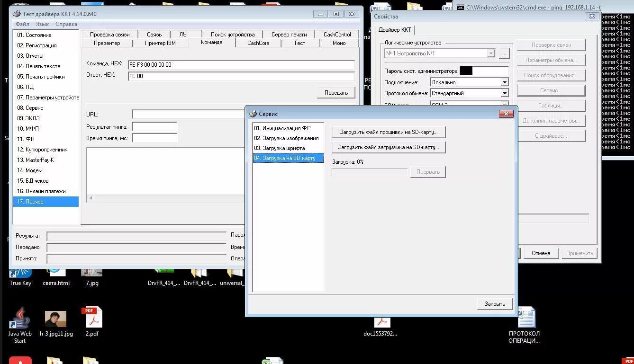
Task: Click the Закрыть button in Сервис
Action: [x=495, y=304]
